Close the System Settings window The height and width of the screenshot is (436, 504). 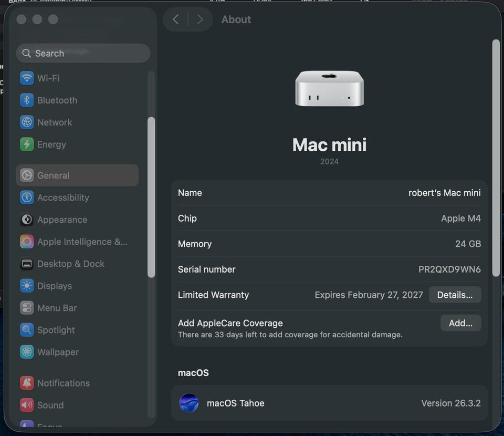(x=22, y=19)
